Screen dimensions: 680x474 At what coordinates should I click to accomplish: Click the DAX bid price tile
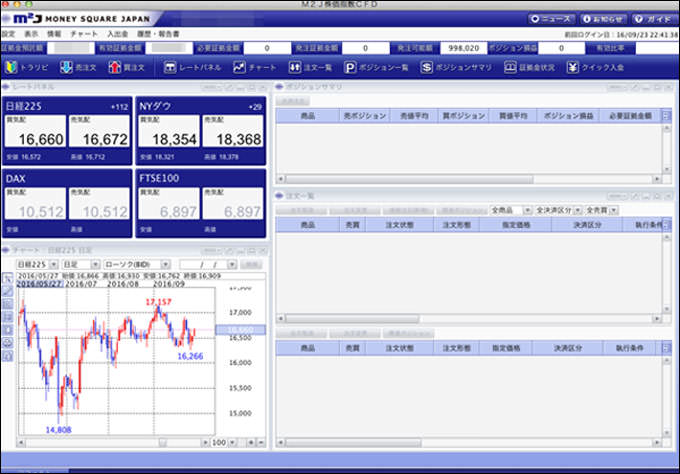[x=36, y=204]
